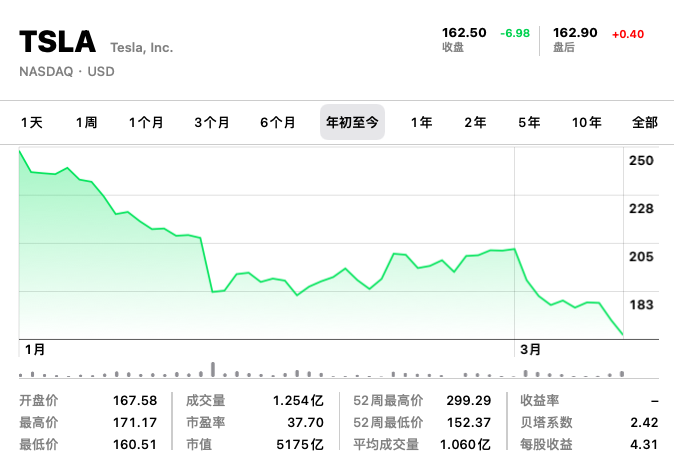674x469 pixels.
Task: Click the 市盈率 value 37.70
Action: pyautogui.click(x=305, y=422)
